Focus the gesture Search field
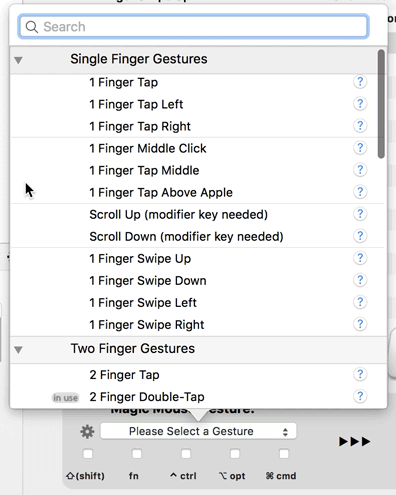 click(193, 26)
